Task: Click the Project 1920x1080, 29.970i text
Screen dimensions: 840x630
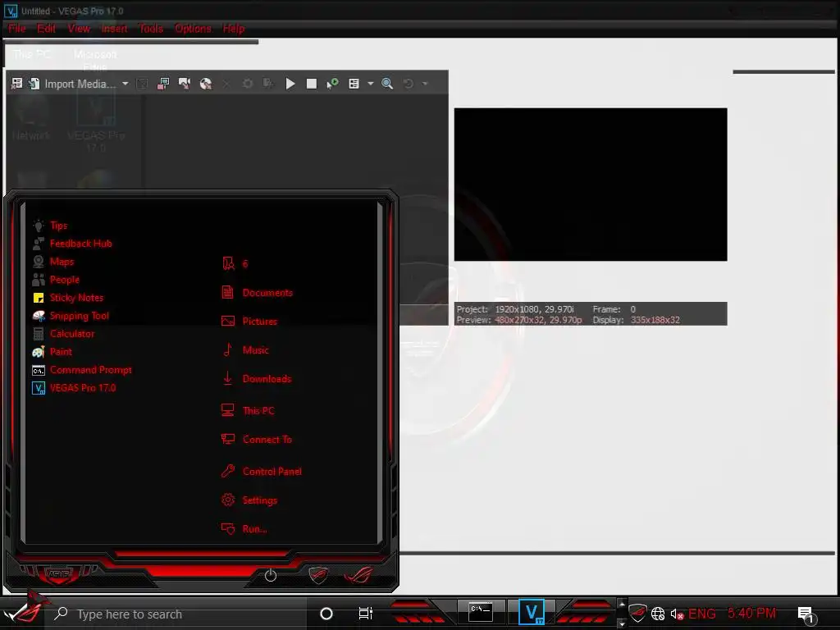Action: (x=515, y=309)
